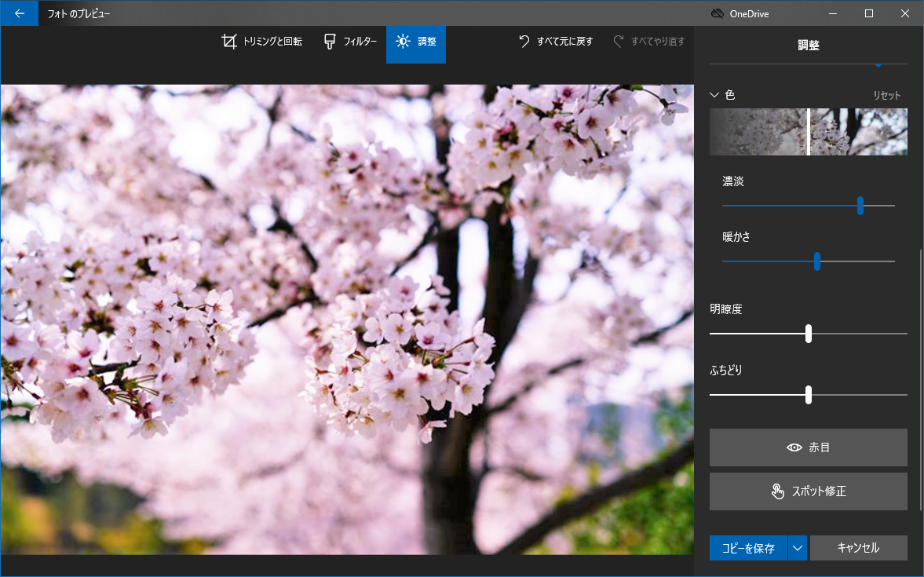This screenshot has width=924, height=577.
Task: Click the 濃淡 slider handle
Action: point(860,206)
